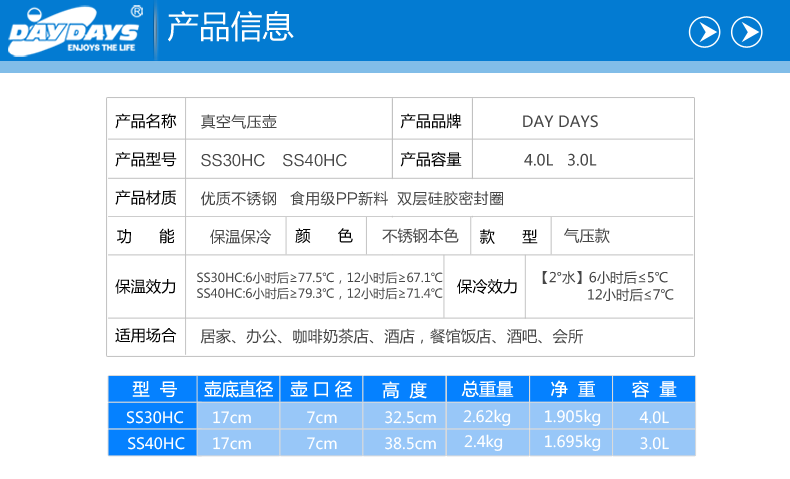Select the 12小时后≤7℃ line
This screenshot has height=479, width=790.
[x=630, y=295]
